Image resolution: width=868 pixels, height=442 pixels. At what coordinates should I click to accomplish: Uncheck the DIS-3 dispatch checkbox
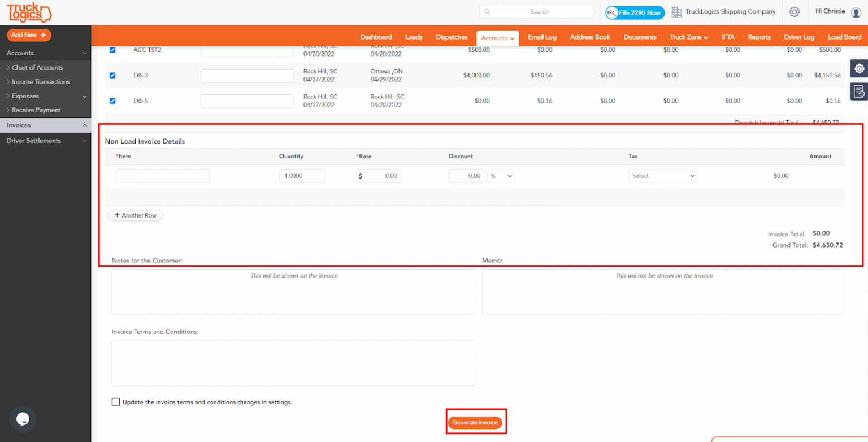pos(112,75)
